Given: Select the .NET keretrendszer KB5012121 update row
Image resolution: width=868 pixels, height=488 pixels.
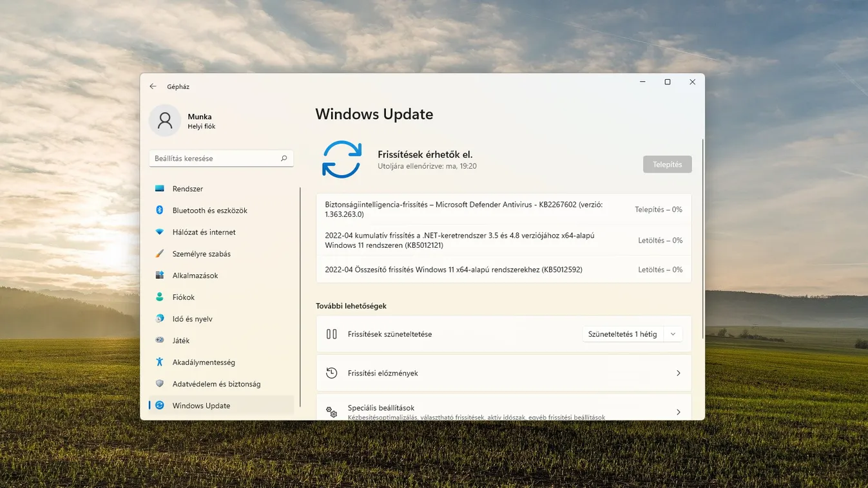Looking at the screenshot, I should coord(503,240).
